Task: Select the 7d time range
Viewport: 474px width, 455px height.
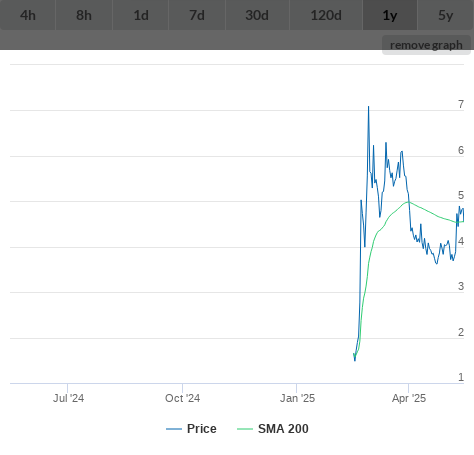Action: pos(197,15)
